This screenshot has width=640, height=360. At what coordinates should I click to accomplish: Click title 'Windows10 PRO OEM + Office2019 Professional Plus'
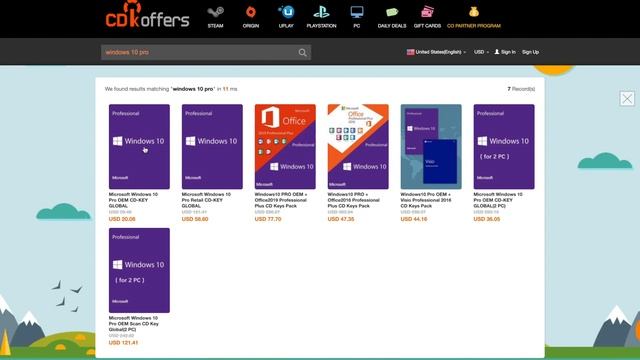tap(281, 200)
